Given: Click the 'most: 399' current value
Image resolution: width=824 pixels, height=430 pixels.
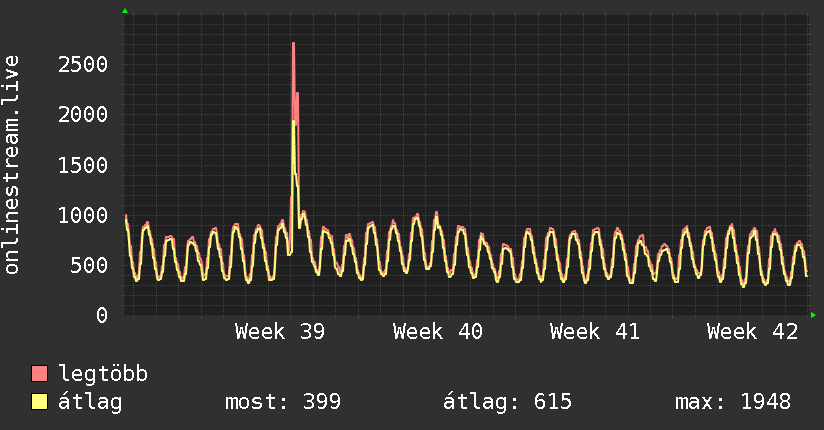Looking at the screenshot, I should 283,402.
